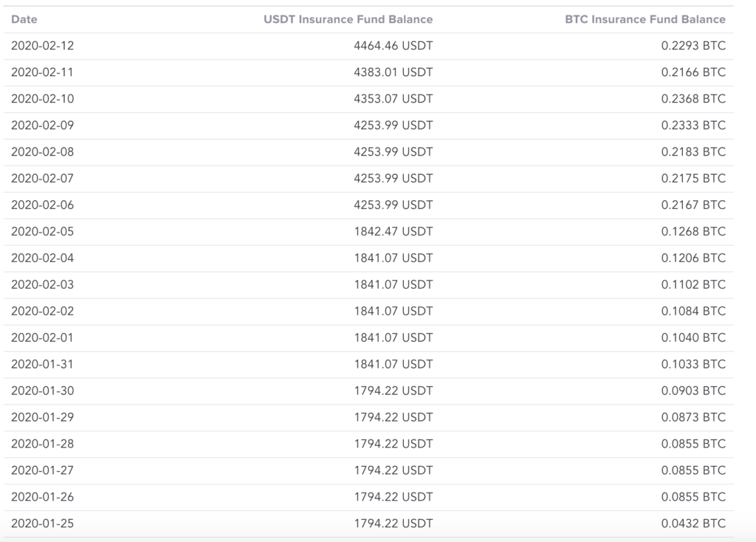Select the 2020-01-31 date cell
756x542 pixels.
(x=42, y=364)
